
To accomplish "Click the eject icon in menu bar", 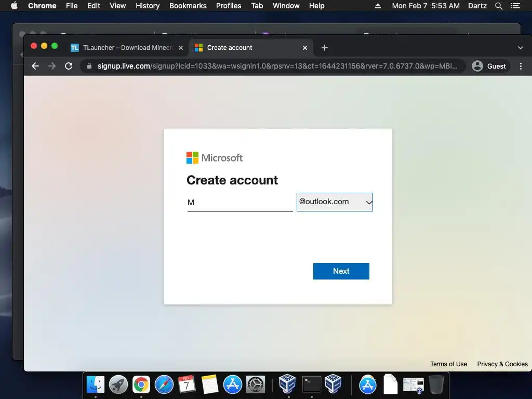I will click(378, 6).
